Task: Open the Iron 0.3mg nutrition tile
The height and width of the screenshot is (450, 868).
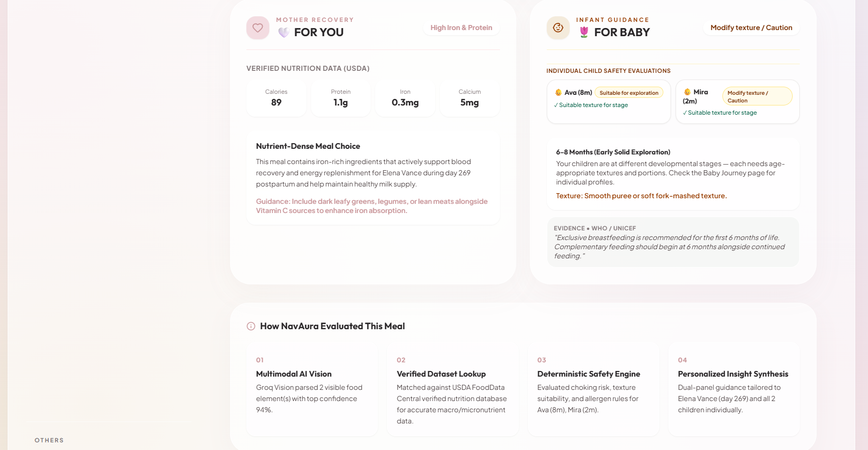Action: point(405,98)
